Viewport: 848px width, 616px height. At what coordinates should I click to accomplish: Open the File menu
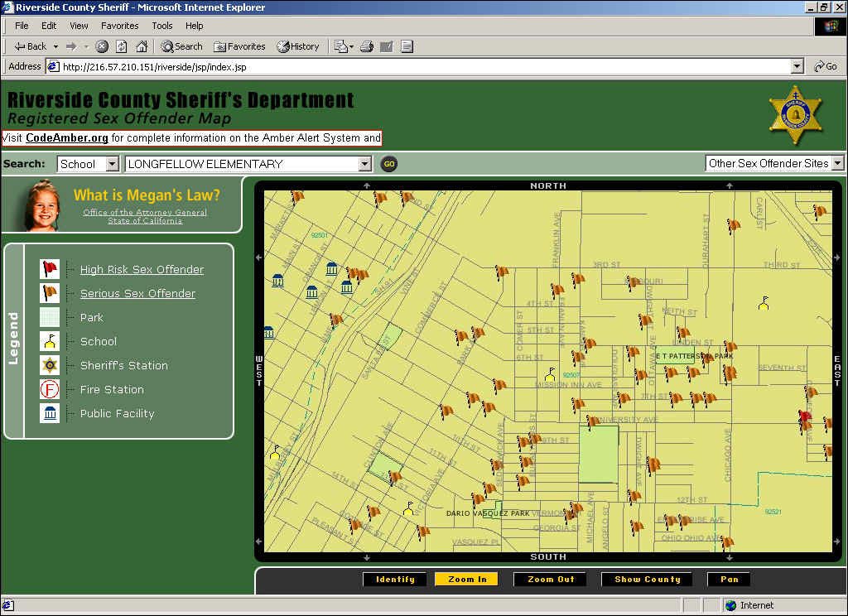coord(22,26)
